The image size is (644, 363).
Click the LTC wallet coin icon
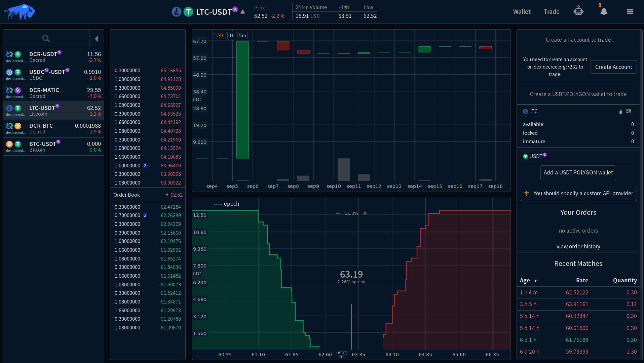525,112
